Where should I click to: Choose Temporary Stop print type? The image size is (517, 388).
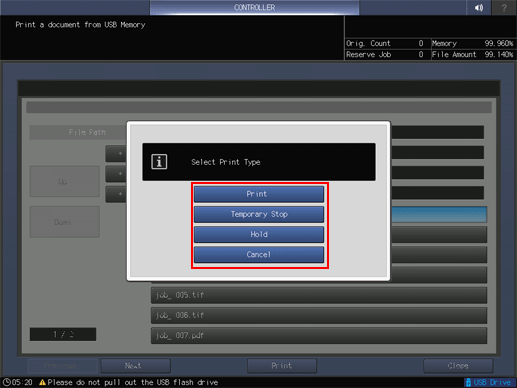[259, 214]
